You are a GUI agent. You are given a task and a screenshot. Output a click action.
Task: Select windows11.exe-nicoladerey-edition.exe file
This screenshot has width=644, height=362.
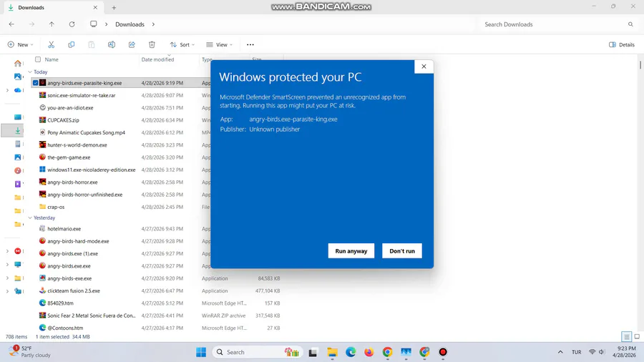tap(91, 170)
